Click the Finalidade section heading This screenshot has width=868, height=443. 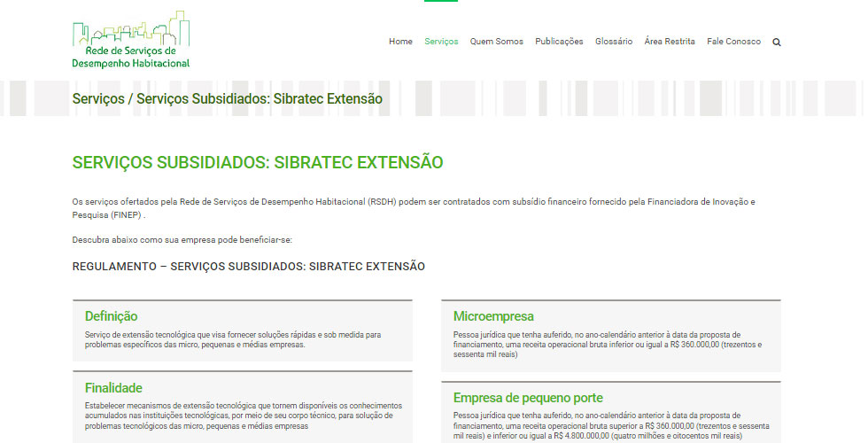113,388
